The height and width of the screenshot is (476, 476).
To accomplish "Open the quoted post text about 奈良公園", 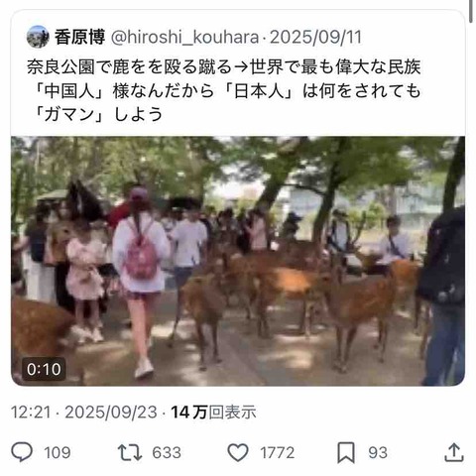I will pyautogui.click(x=223, y=90).
